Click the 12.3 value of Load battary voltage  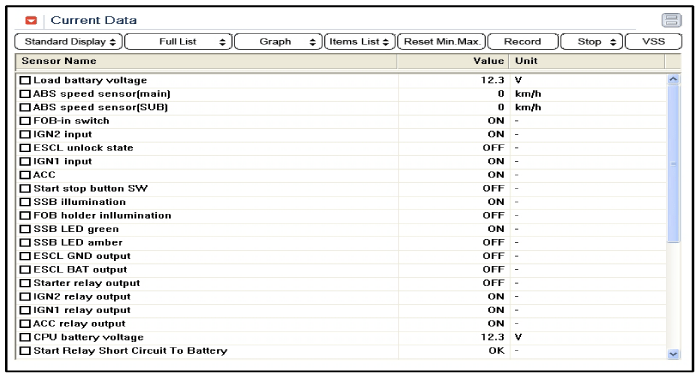point(492,80)
